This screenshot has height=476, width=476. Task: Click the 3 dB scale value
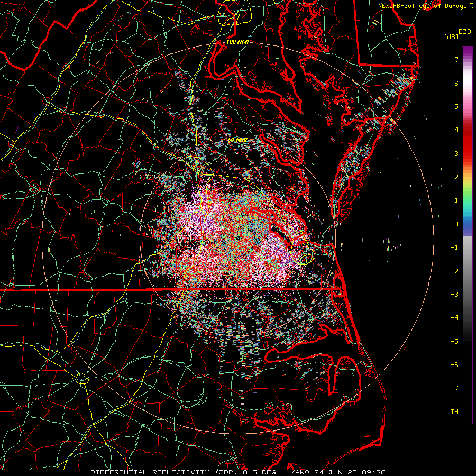[x=456, y=153]
